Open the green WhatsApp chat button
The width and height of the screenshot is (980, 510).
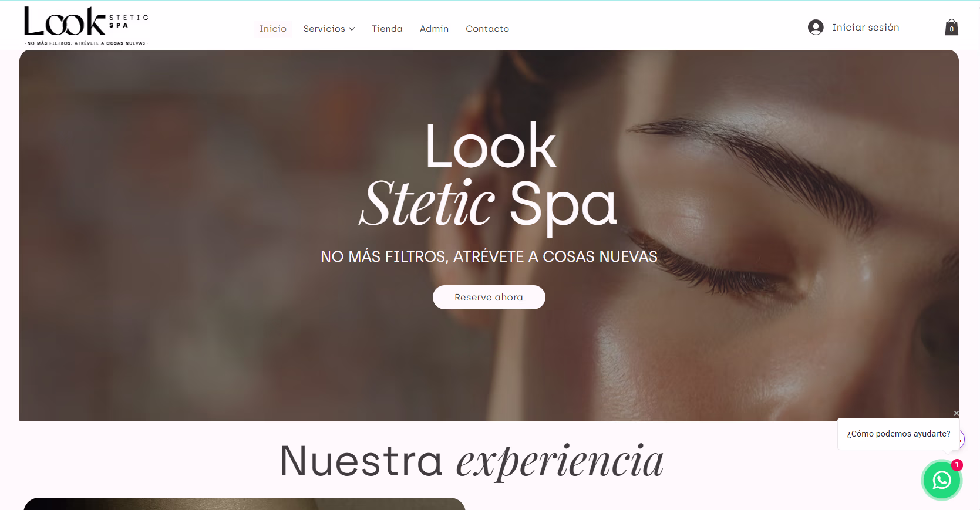(941, 480)
